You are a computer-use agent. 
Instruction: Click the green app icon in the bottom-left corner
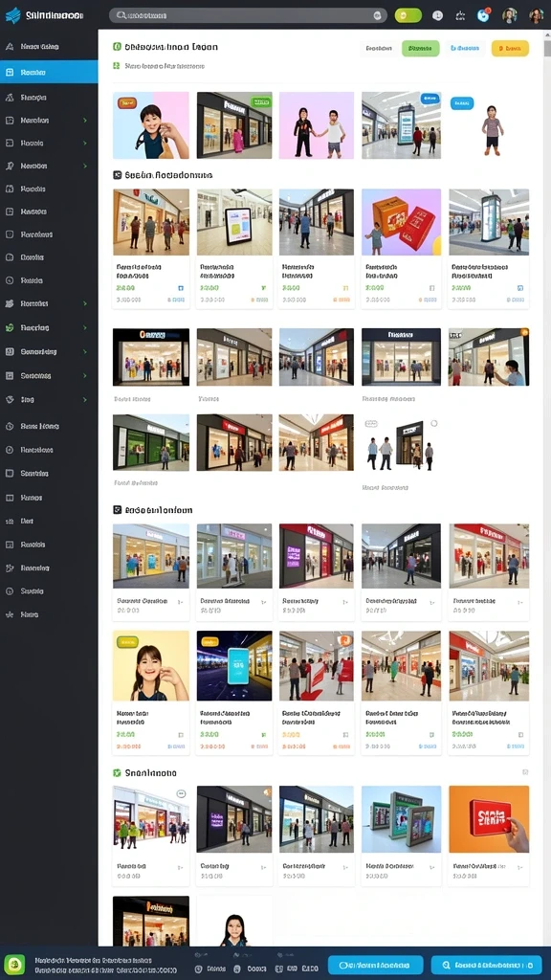click(14, 965)
